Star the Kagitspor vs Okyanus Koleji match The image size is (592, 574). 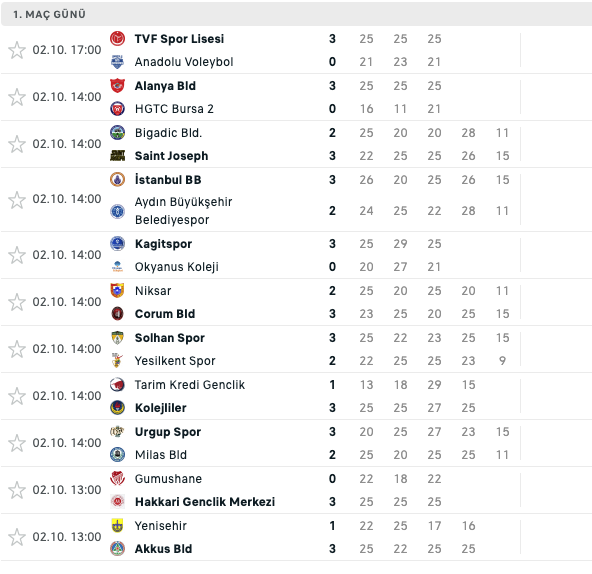click(x=17, y=255)
